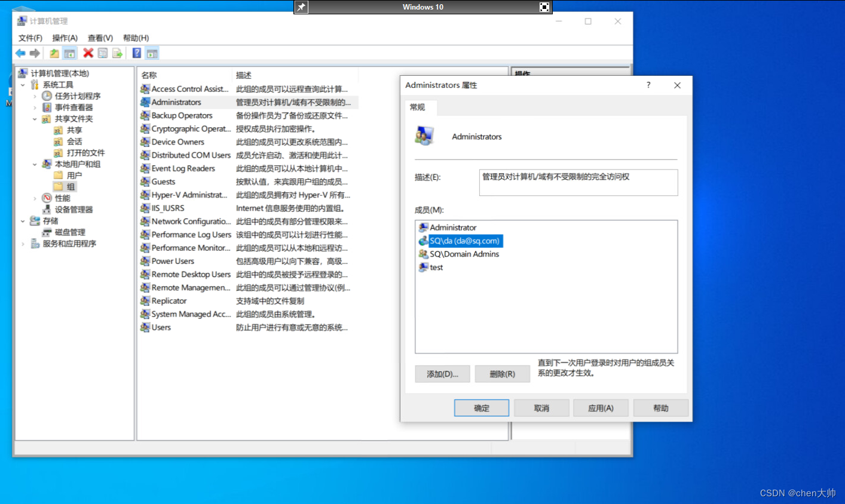Open the Properties toolbar icon
The width and height of the screenshot is (845, 504).
pos(103,53)
